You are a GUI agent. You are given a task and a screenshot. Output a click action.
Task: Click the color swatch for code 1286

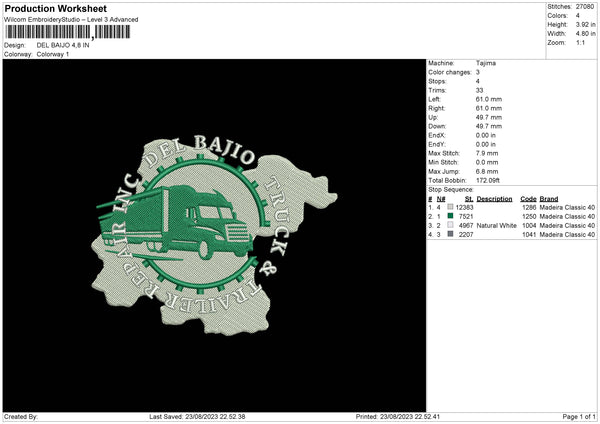(450, 207)
